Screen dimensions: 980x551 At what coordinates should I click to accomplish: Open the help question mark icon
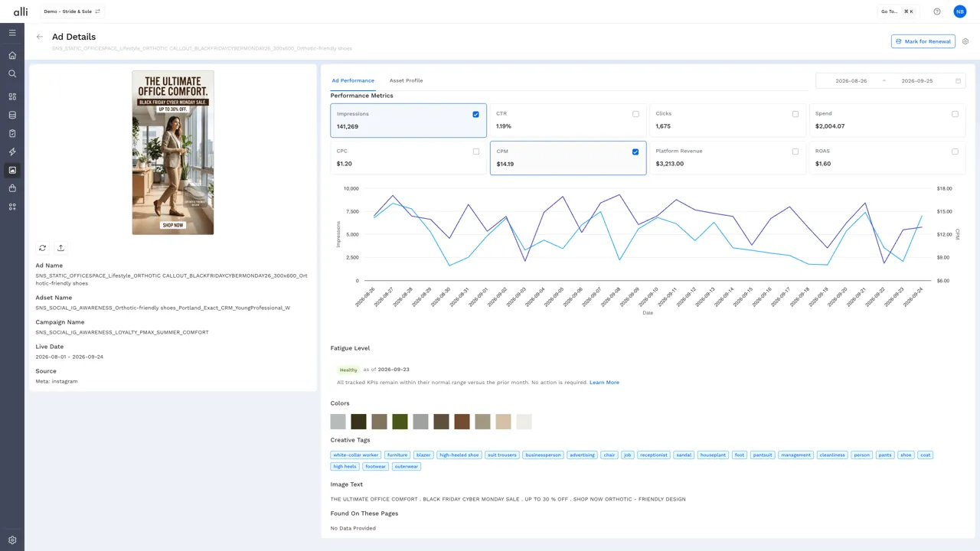[x=937, y=11]
